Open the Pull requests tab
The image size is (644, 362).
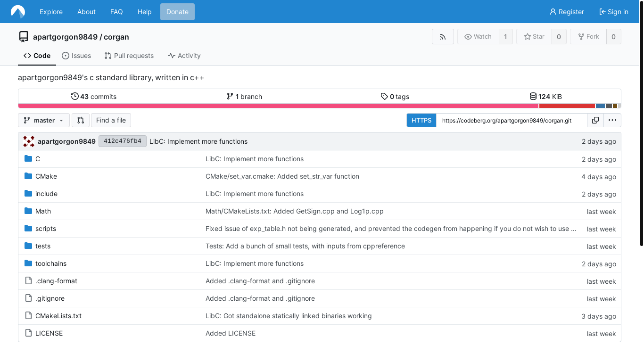point(129,56)
